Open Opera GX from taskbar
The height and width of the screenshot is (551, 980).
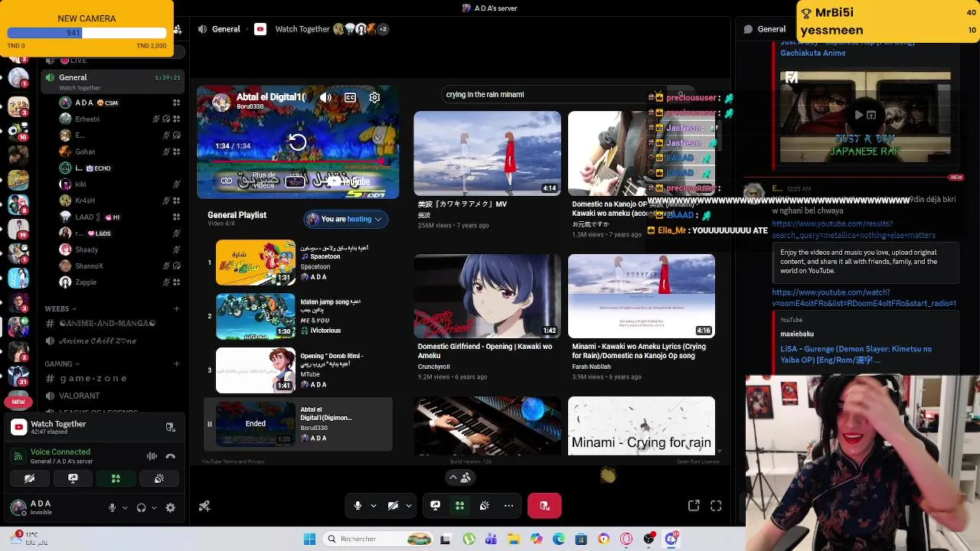[x=626, y=539]
